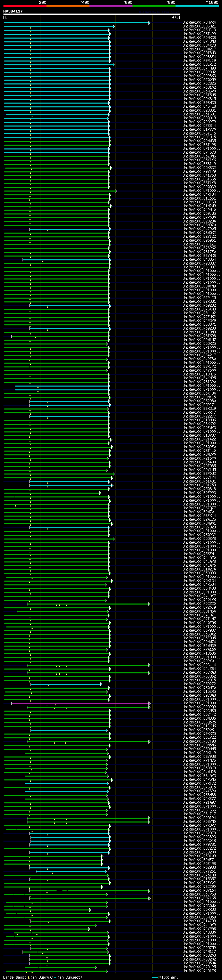Screen dimensions: 222x980
Task: Click the white query length bar
Action: pos(92,14)
